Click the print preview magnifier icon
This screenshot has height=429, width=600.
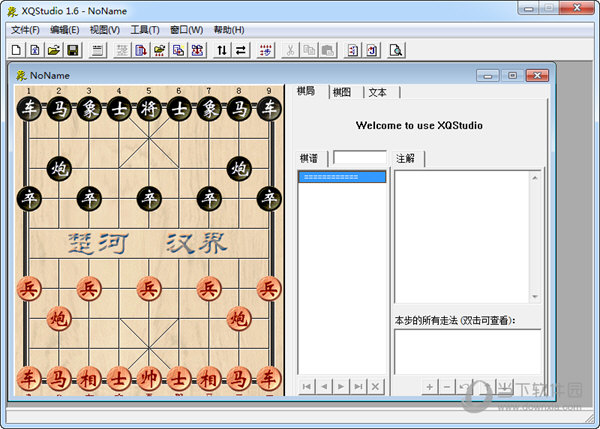point(396,50)
